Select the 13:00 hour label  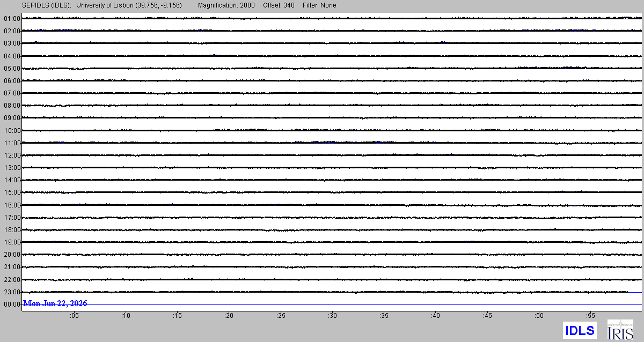12,168
